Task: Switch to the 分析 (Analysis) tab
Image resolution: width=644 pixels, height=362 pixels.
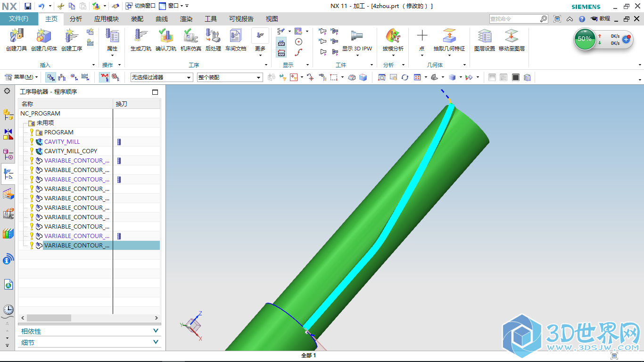Action: (75, 19)
